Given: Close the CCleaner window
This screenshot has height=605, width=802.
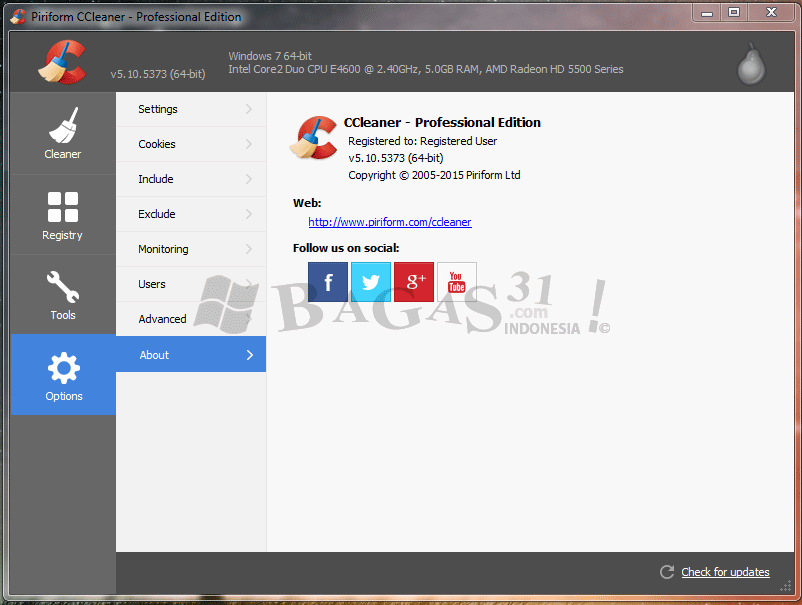Looking at the screenshot, I should point(771,13).
